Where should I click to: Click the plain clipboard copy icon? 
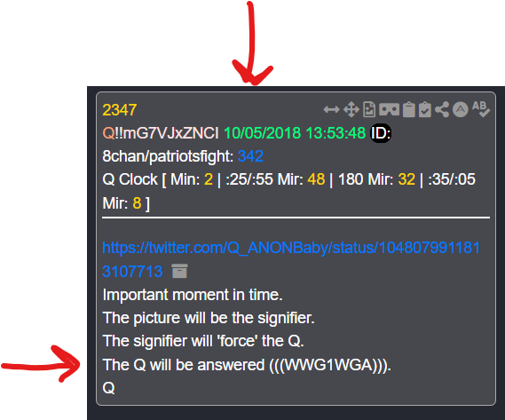pos(408,109)
